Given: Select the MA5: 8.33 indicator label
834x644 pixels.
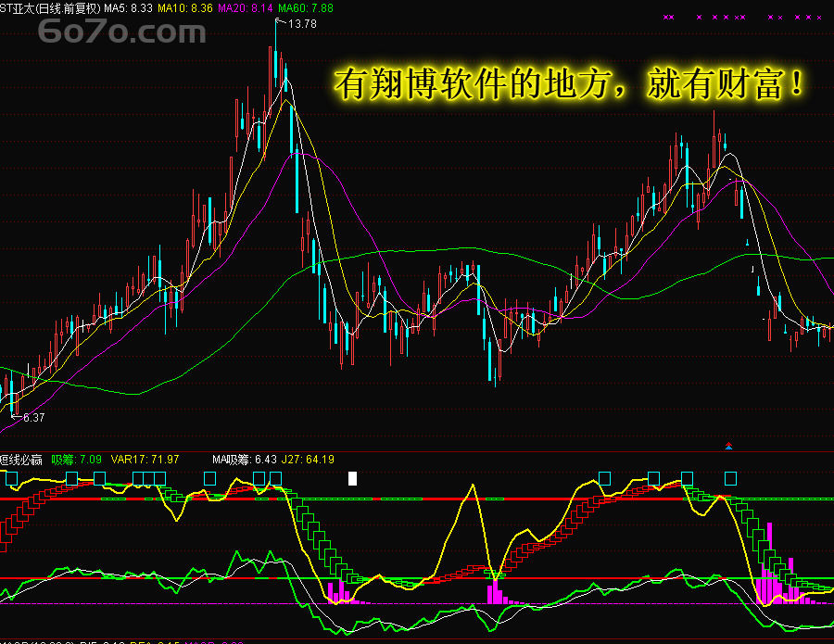Looking at the screenshot, I should 128,8.
